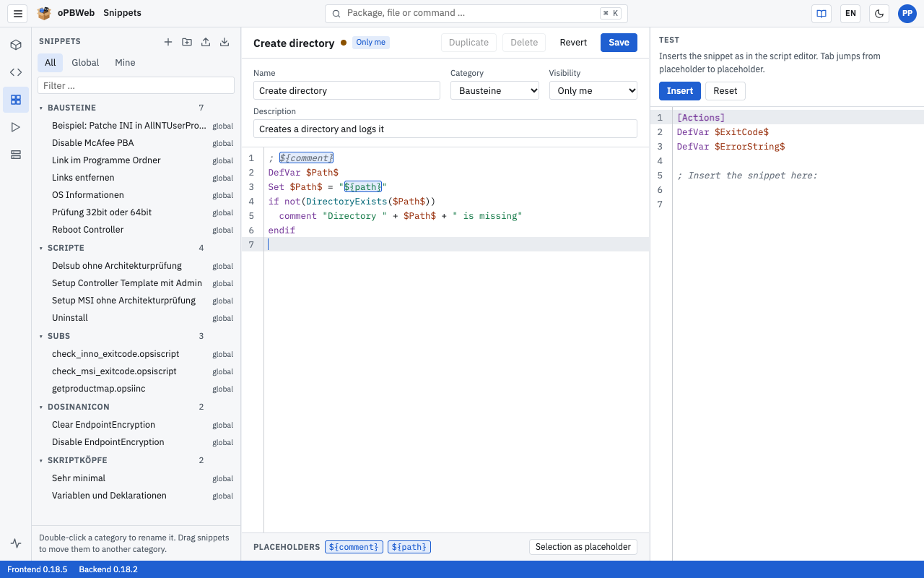The height and width of the screenshot is (578, 924).
Task: Click the upload snippets icon
Action: pyautogui.click(x=206, y=42)
